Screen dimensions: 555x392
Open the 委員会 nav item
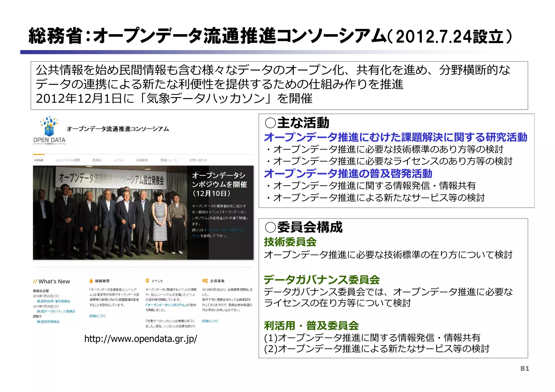(97, 160)
